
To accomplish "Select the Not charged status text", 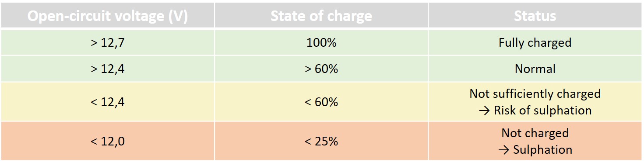I will coord(535,133).
